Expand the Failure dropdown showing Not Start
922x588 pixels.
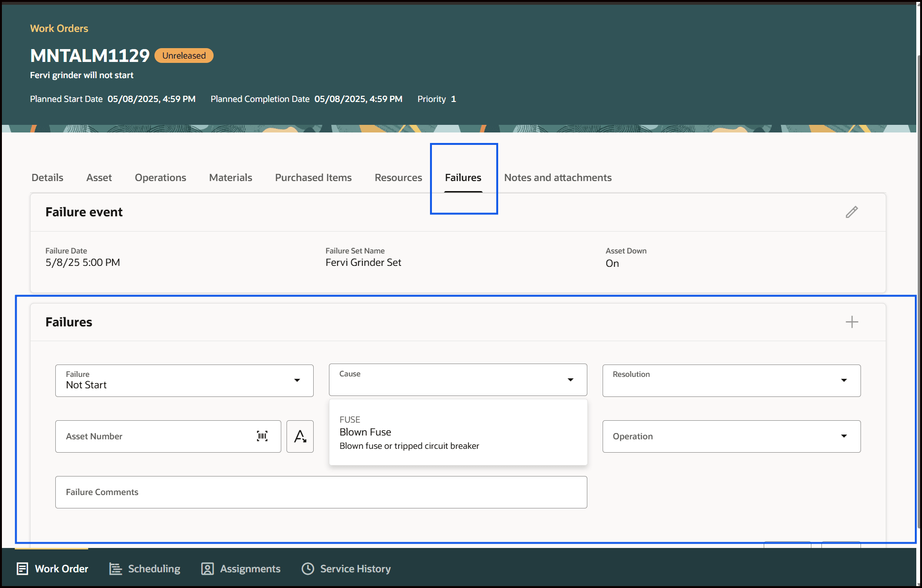click(x=297, y=380)
